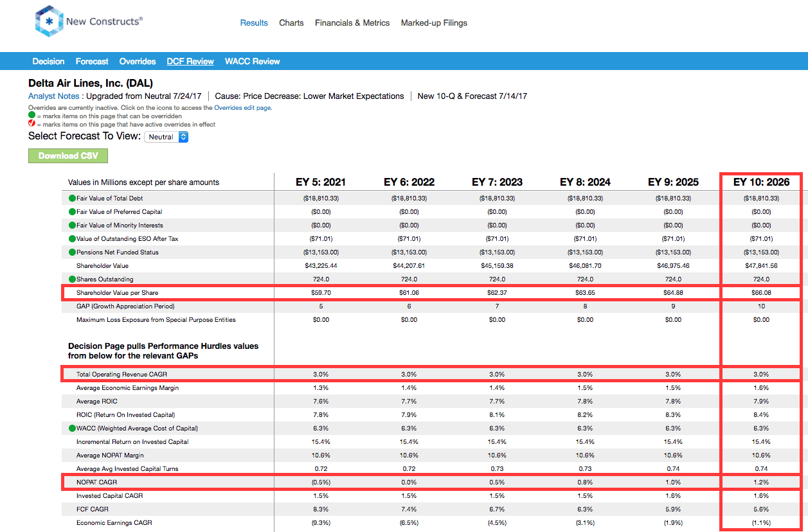This screenshot has width=808, height=532.
Task: Click the $59.70 per share value
Action: (x=321, y=293)
